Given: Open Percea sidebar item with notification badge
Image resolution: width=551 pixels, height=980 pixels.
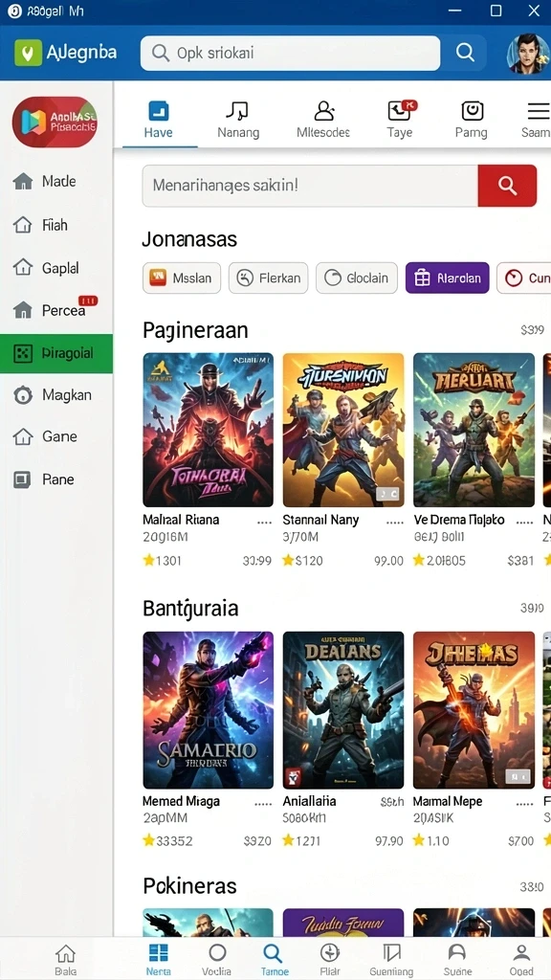Looking at the screenshot, I should click(x=56, y=309).
